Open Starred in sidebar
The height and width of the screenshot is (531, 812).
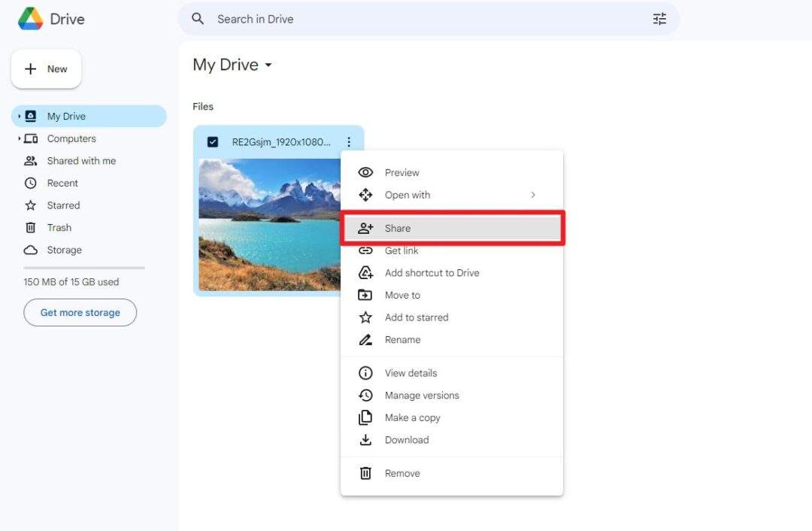(89, 205)
